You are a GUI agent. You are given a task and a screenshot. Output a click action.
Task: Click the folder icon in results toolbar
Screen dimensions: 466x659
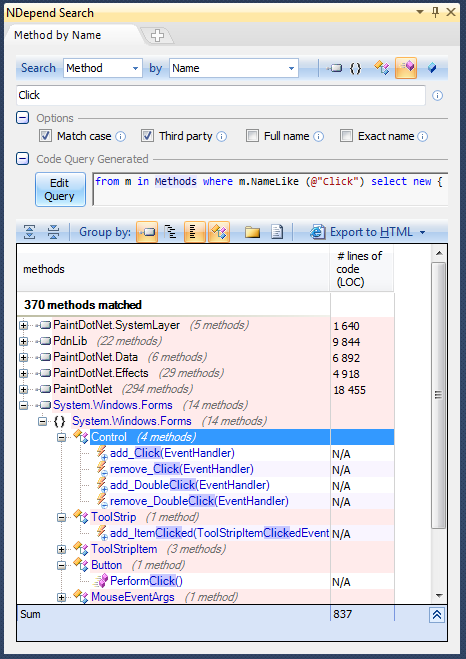coord(252,232)
